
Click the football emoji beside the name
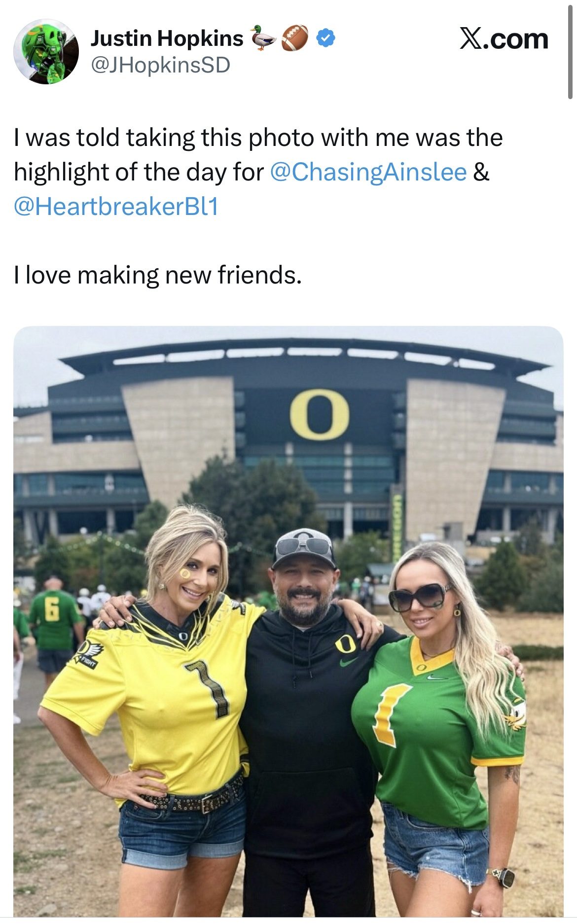tap(294, 38)
